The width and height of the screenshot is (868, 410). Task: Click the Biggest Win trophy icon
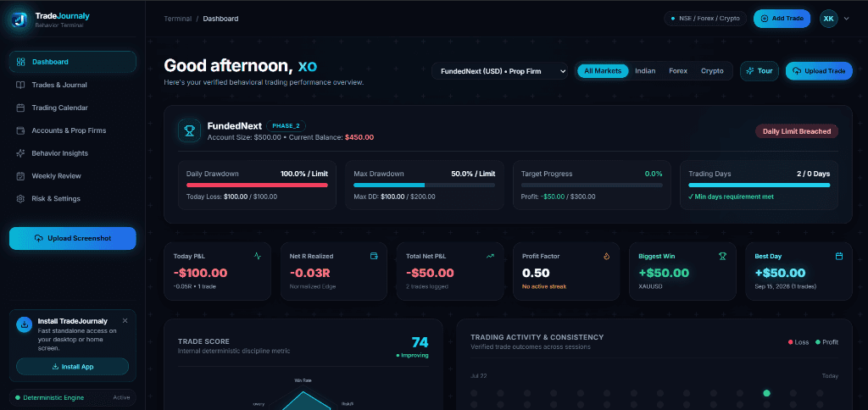(722, 256)
